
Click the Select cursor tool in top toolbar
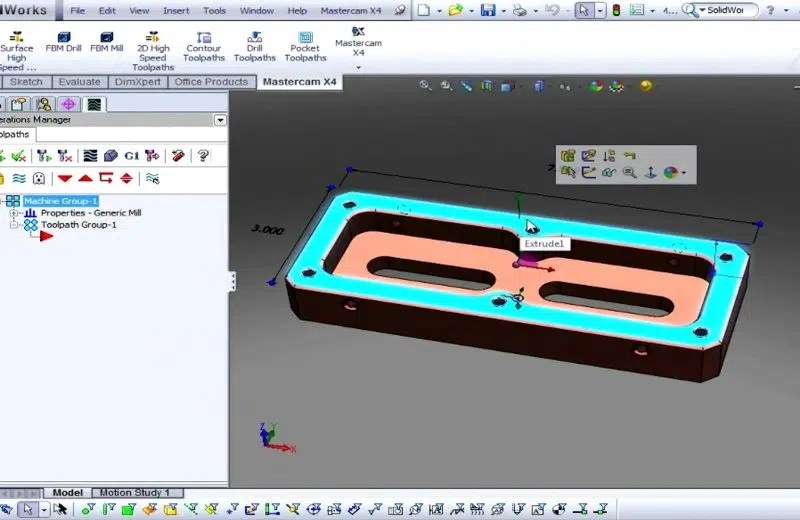point(584,10)
